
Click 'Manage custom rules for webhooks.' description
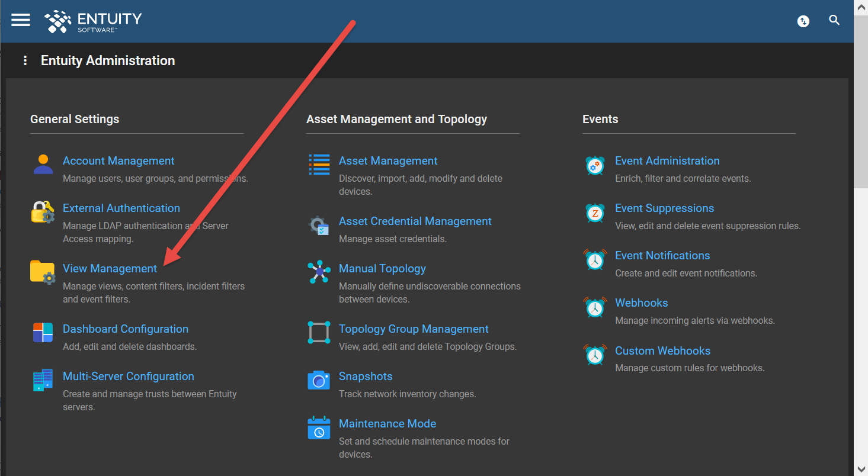(x=690, y=368)
